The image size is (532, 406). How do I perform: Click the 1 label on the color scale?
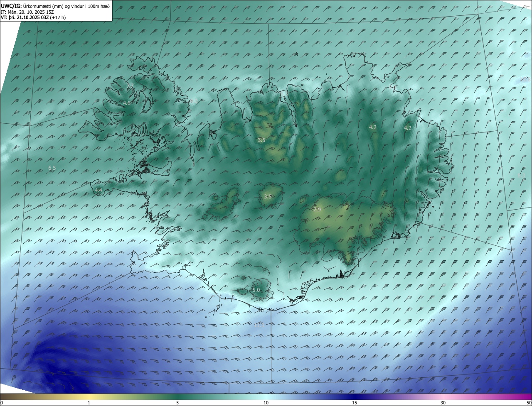pos(89,403)
